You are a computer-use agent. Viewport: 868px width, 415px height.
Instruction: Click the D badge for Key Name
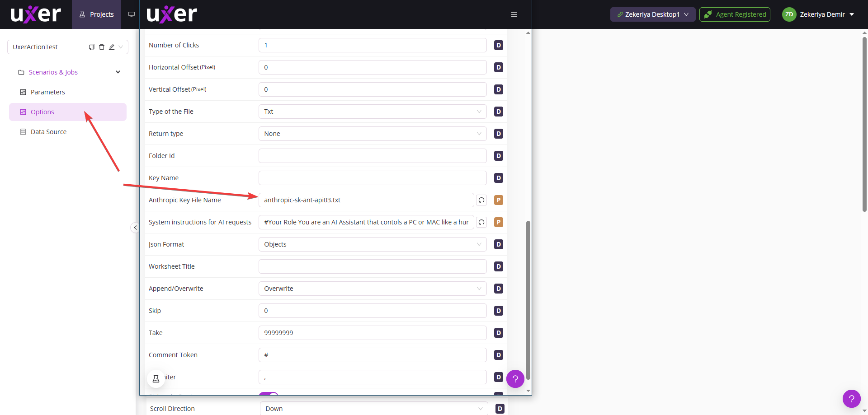[x=499, y=178]
